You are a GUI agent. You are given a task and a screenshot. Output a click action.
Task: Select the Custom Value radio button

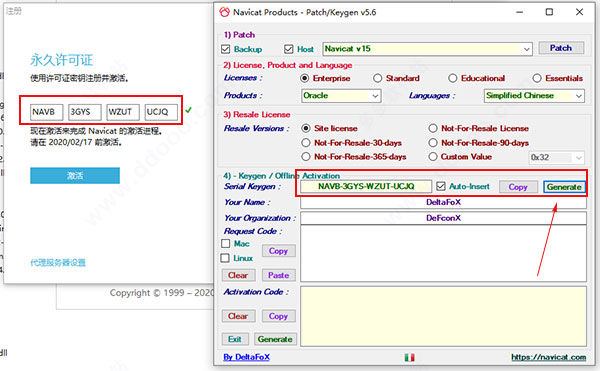(433, 157)
